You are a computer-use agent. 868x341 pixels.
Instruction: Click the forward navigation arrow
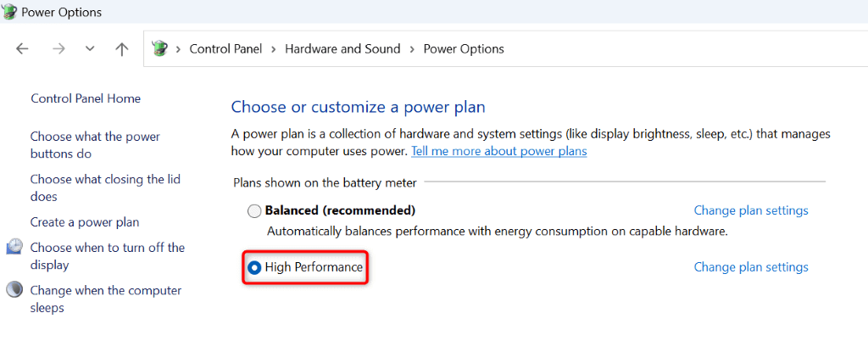click(x=58, y=49)
